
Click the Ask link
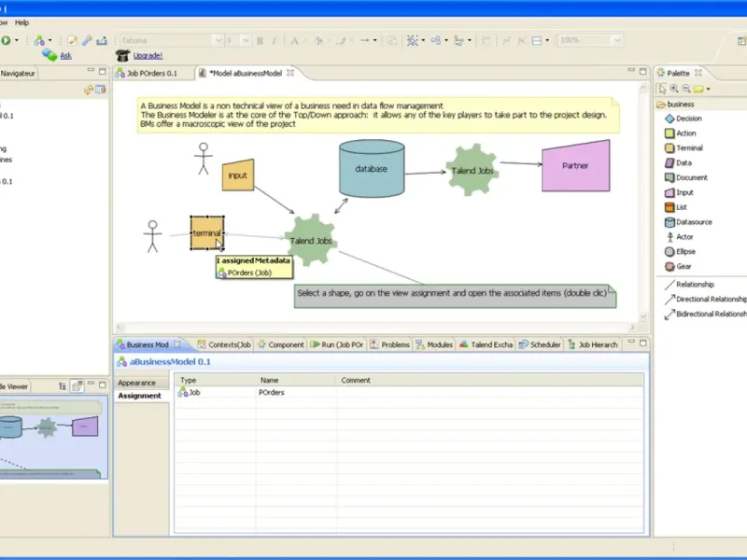point(65,56)
